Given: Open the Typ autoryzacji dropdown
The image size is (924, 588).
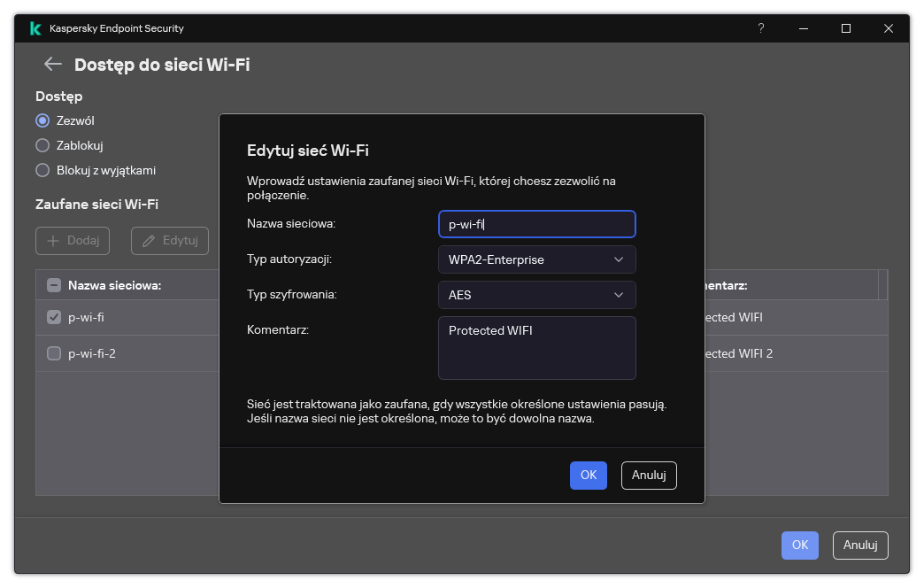Looking at the screenshot, I should pos(536,259).
